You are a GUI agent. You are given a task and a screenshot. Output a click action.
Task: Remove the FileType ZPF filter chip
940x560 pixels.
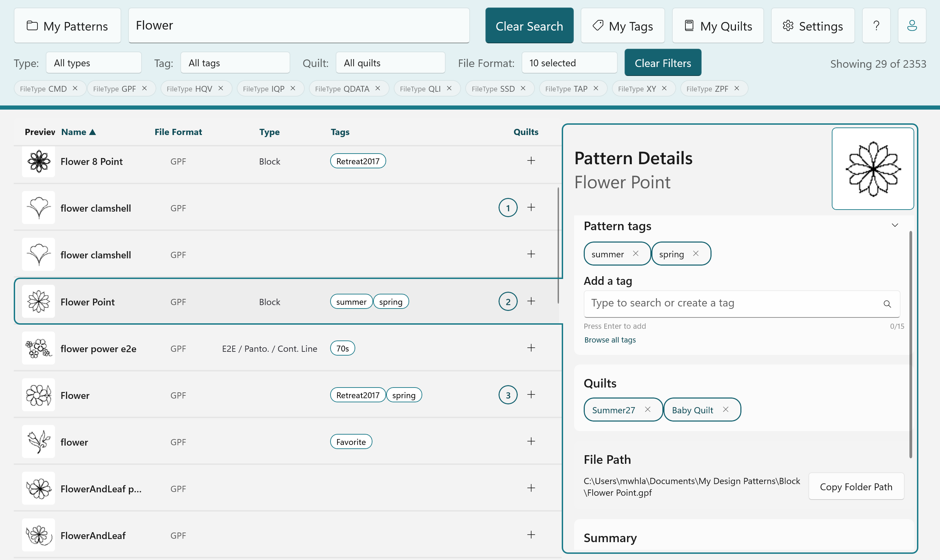click(736, 88)
